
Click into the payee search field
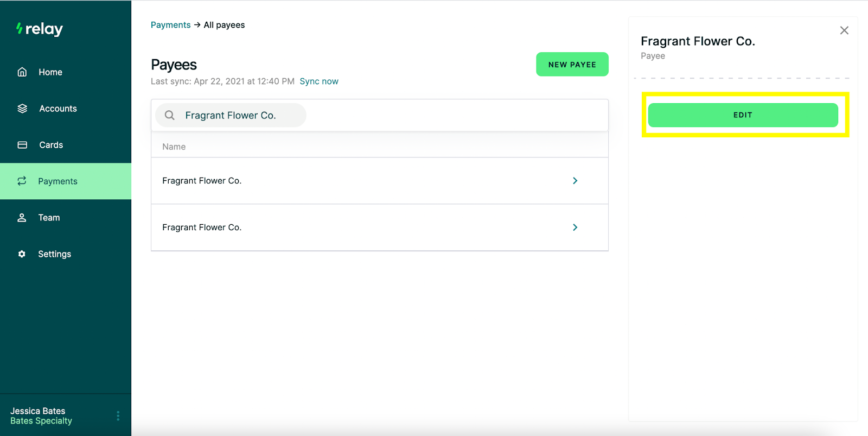tap(239, 115)
